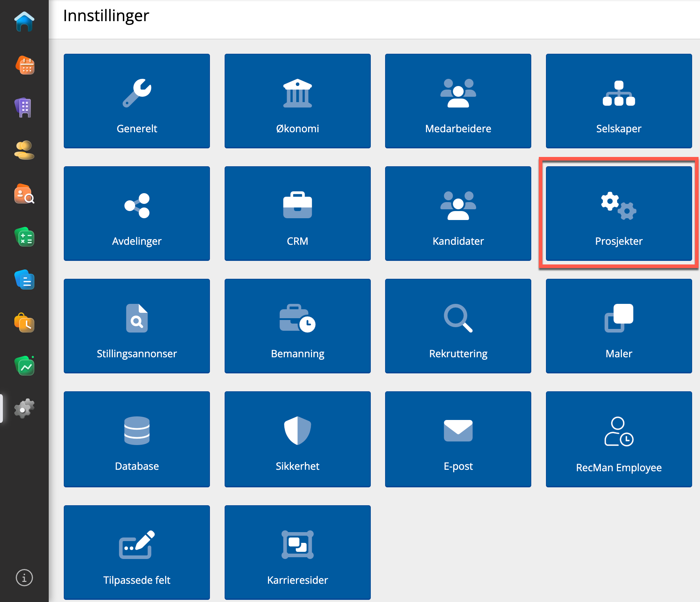Select the Prosjekter settings tile
Viewport: 700px width, 602px height.
[x=619, y=214]
